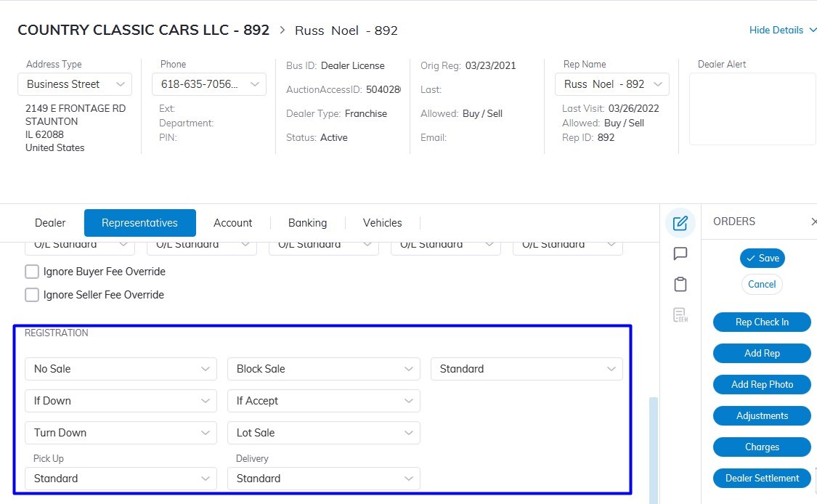
Task: Click the OEM document icon
Action: click(680, 314)
